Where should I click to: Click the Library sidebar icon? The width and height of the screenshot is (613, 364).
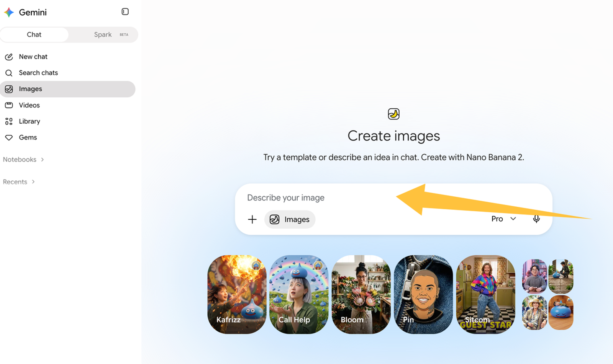coord(9,121)
